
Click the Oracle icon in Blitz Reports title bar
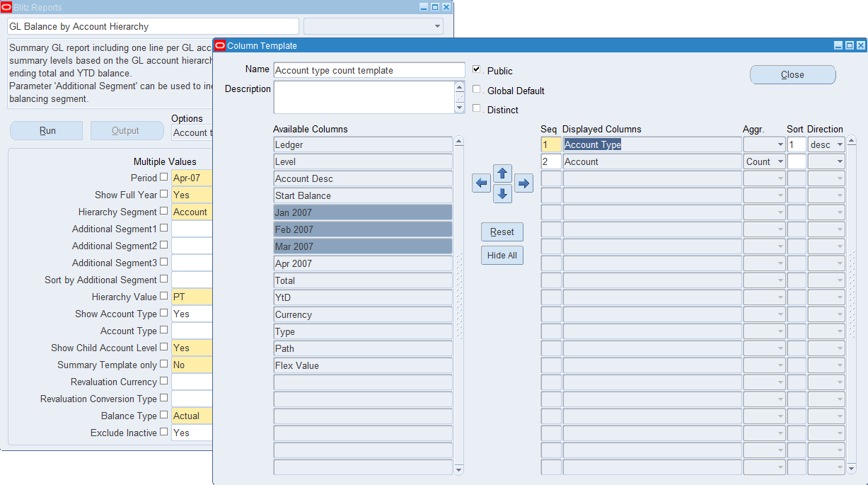(6, 7)
